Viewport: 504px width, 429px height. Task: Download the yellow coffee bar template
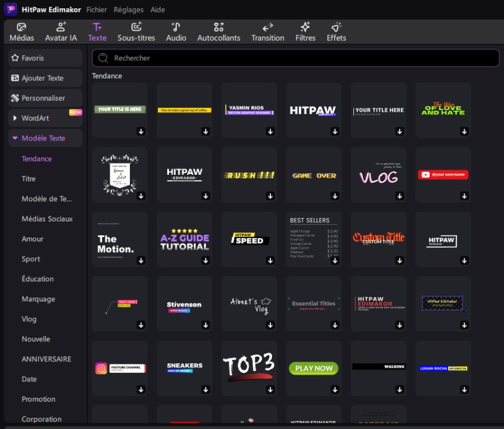click(x=206, y=132)
